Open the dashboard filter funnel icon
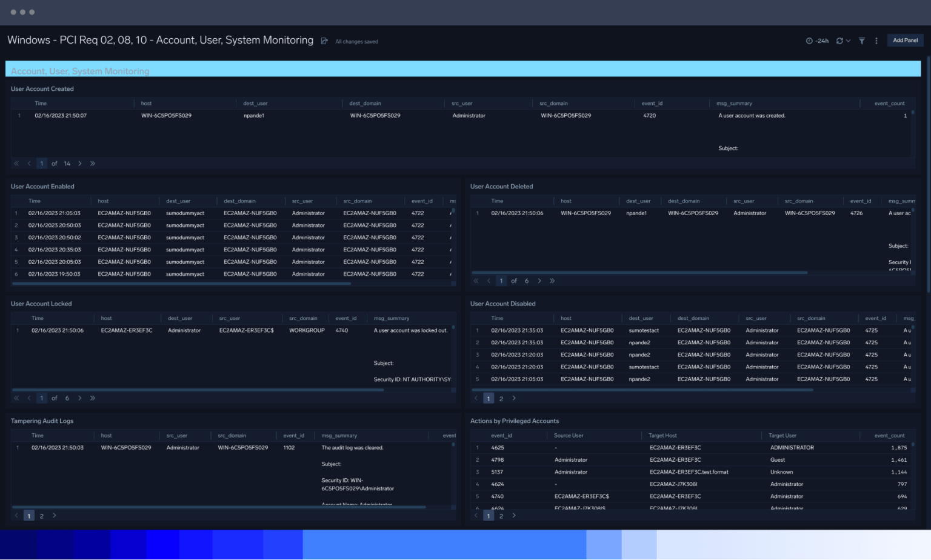Viewport: 931px width, 560px height. (x=861, y=41)
